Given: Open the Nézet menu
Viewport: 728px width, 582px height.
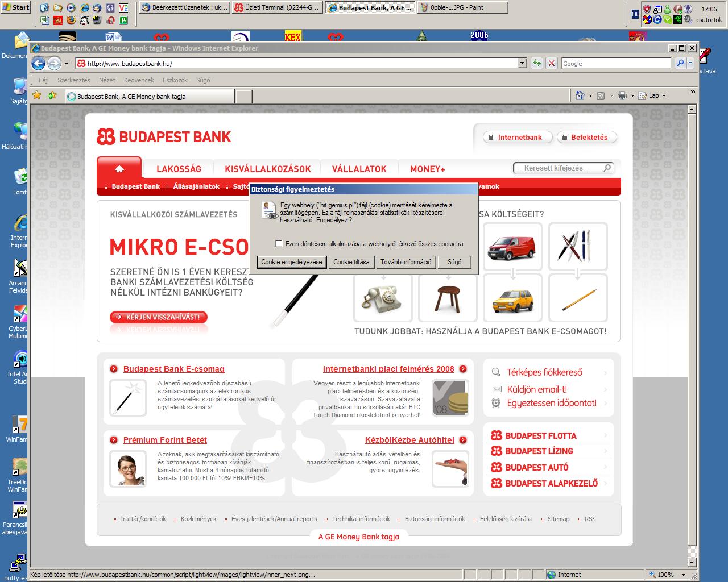Looking at the screenshot, I should point(107,80).
